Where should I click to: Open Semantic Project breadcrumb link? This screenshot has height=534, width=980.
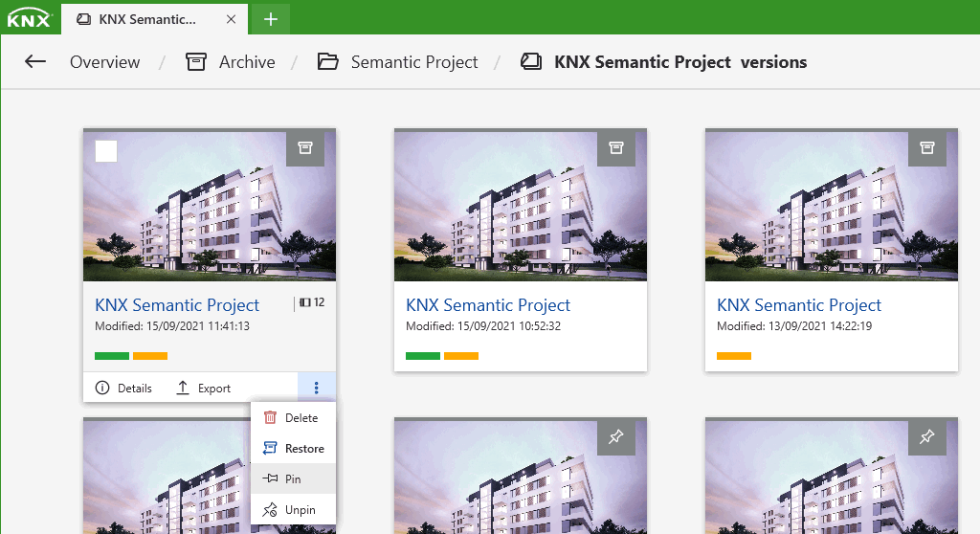pyautogui.click(x=414, y=62)
